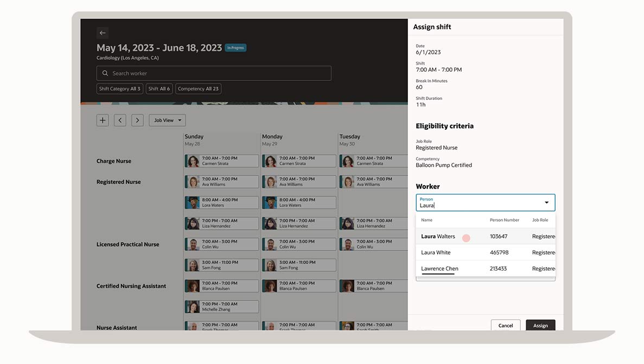The height and width of the screenshot is (364, 644).
Task: Expand the Person dropdown arrow
Action: (546, 203)
